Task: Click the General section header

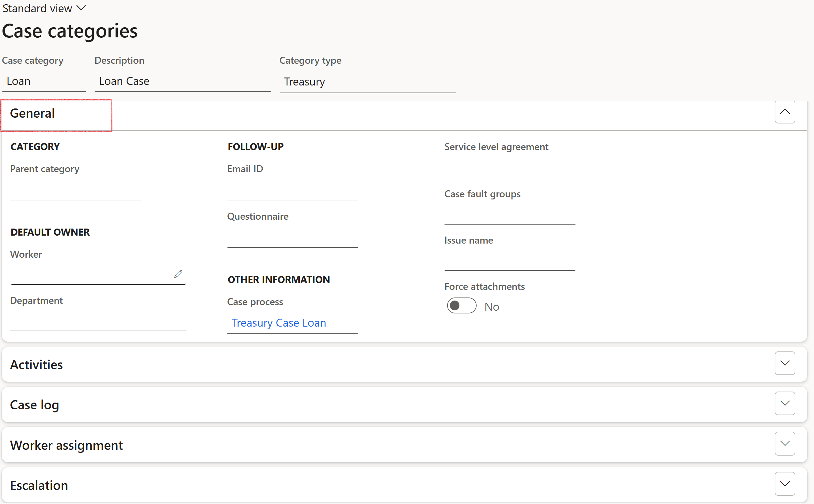Action: coord(32,114)
